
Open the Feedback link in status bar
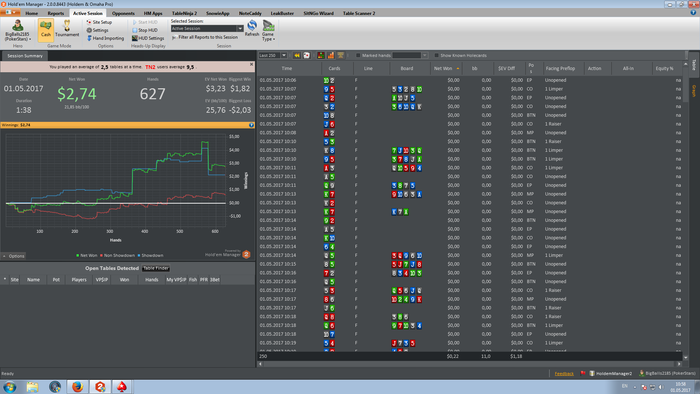point(564,373)
